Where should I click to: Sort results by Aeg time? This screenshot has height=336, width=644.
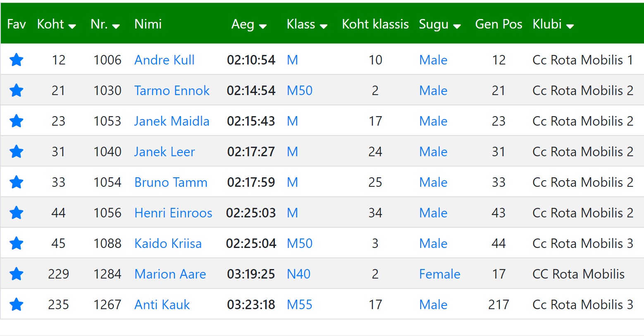pos(249,24)
